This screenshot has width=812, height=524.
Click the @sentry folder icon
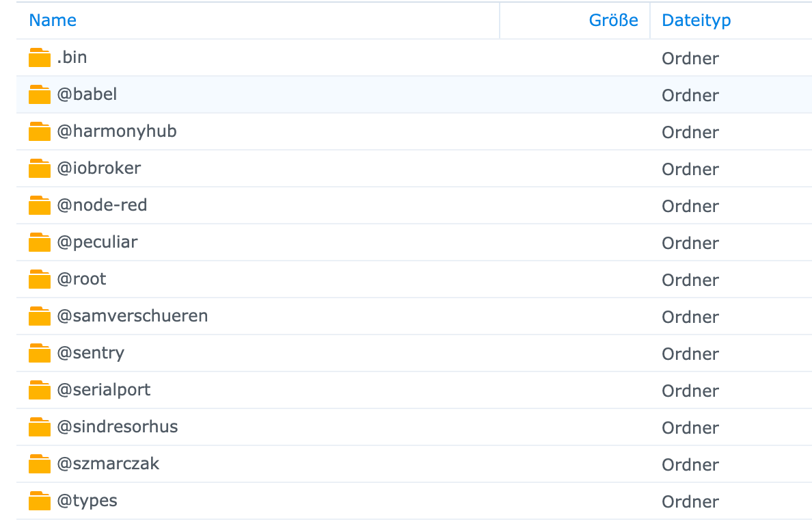point(40,353)
